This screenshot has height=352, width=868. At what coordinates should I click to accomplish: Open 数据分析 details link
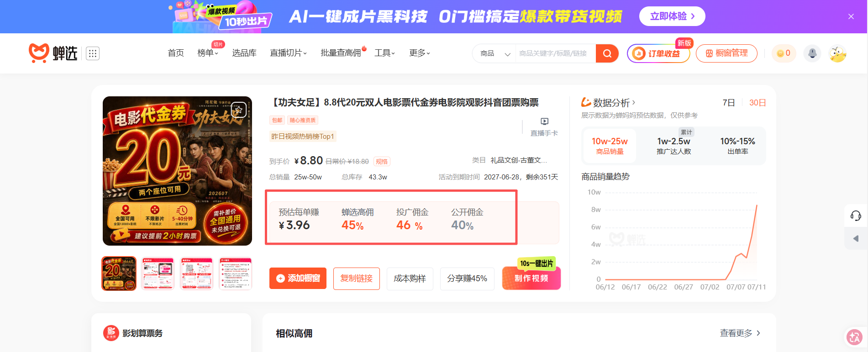coord(608,103)
